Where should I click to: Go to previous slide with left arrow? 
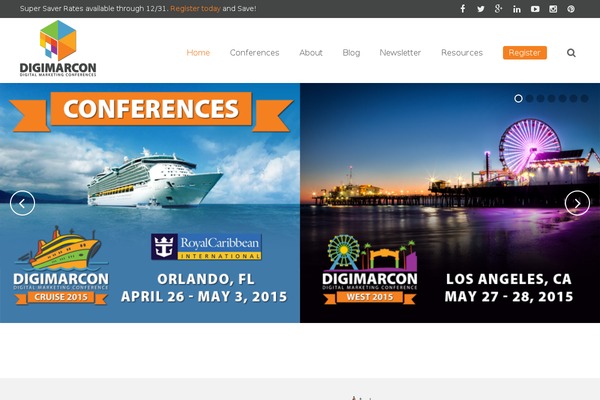(x=22, y=203)
